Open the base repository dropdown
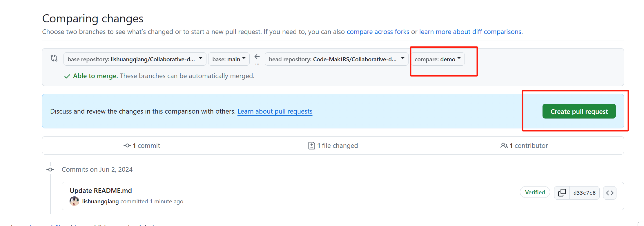The height and width of the screenshot is (226, 644). pyautogui.click(x=135, y=59)
